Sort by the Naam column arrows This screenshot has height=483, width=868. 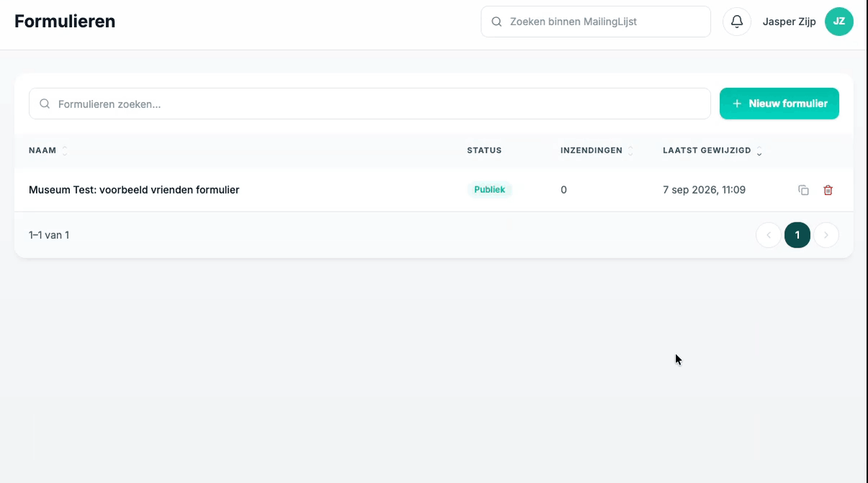65,150
